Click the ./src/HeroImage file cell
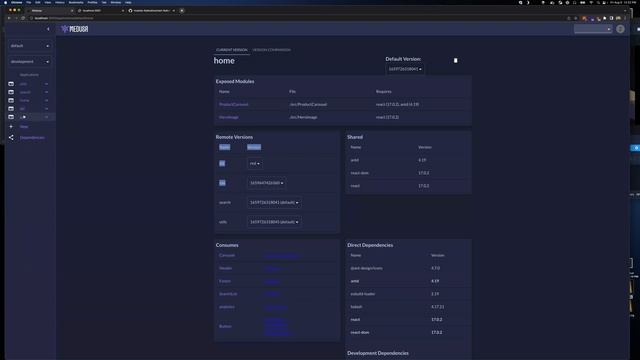The image size is (640, 360). tap(303, 117)
